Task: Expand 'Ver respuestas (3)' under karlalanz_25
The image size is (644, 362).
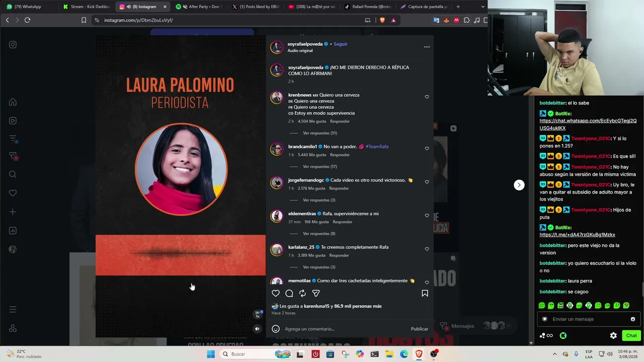Action: [x=319, y=267]
